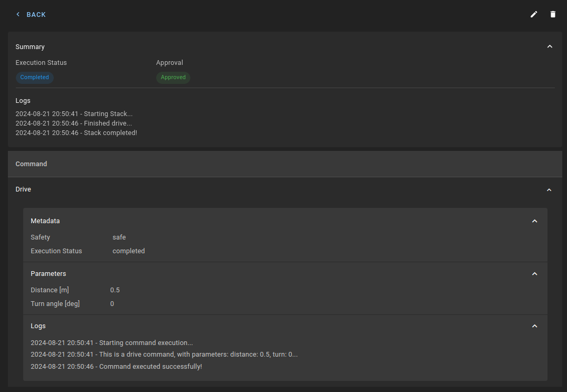Image resolution: width=567 pixels, height=392 pixels.
Task: Click the Metadata heading
Action: (45, 221)
